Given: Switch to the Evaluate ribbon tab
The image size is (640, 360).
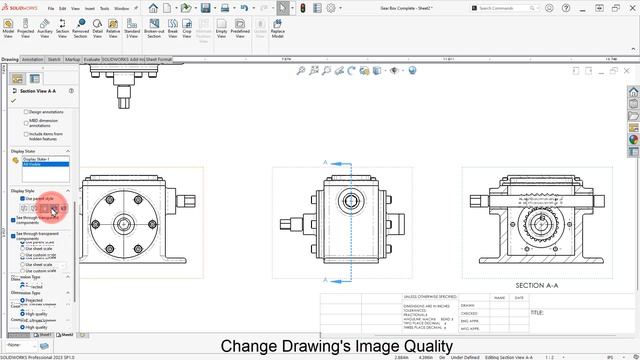Looking at the screenshot, I should pyautogui.click(x=91, y=60).
